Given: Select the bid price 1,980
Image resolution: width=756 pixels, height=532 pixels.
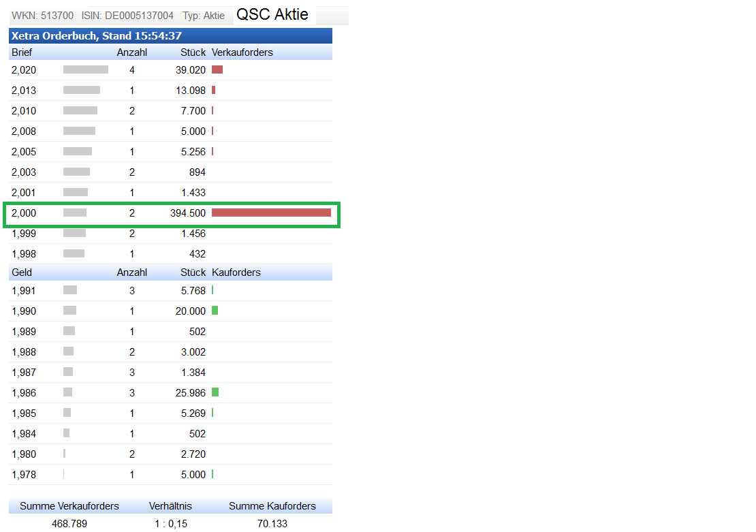Looking at the screenshot, I should pos(24,454).
